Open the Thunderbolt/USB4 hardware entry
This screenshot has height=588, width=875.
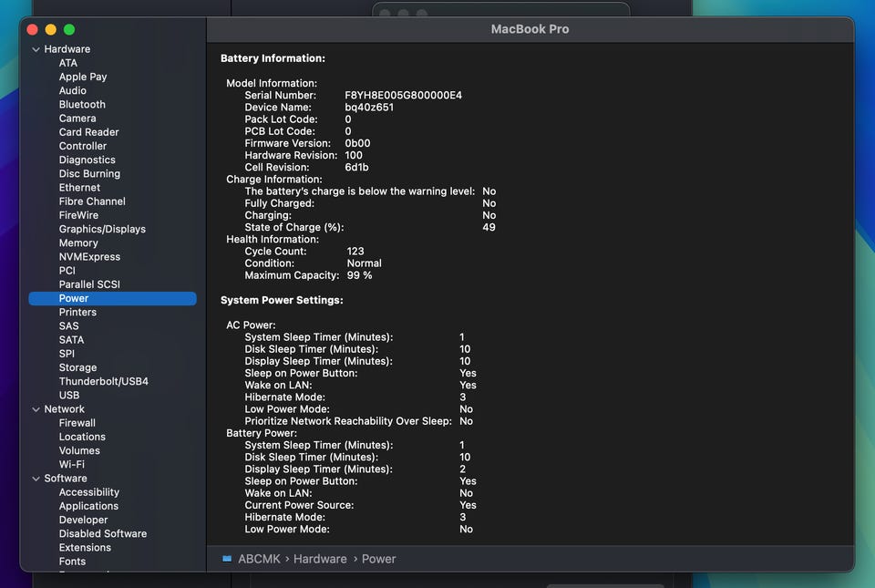coord(103,381)
